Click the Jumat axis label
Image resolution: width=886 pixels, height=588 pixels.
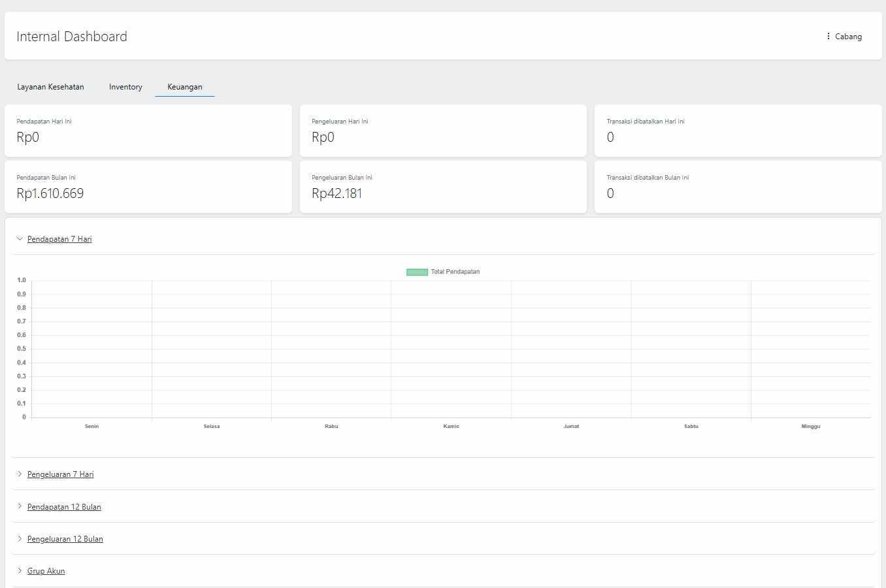[571, 426]
